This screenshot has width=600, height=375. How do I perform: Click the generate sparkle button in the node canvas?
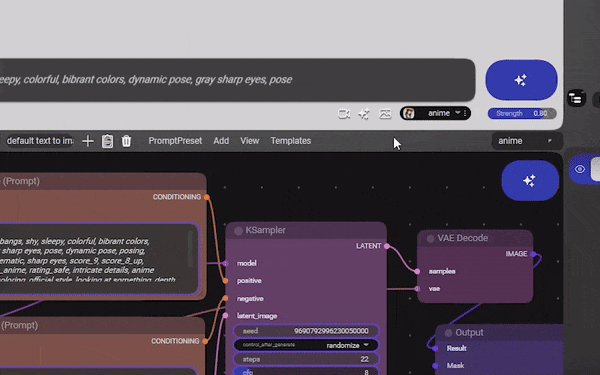530,181
